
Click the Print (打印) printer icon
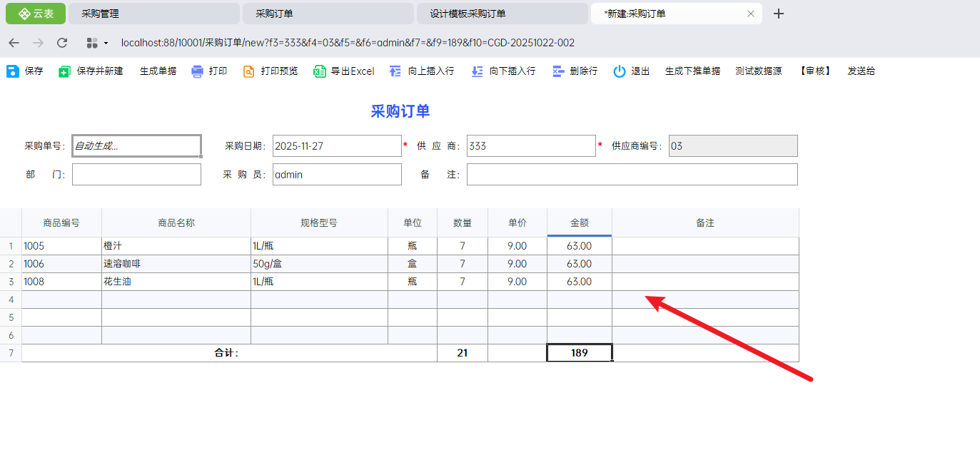198,71
